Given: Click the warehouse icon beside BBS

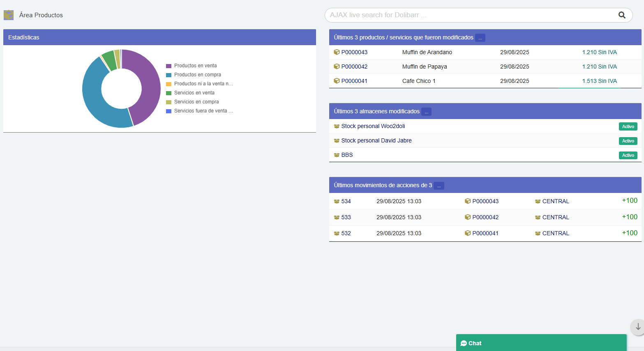Looking at the screenshot, I should pyautogui.click(x=337, y=155).
